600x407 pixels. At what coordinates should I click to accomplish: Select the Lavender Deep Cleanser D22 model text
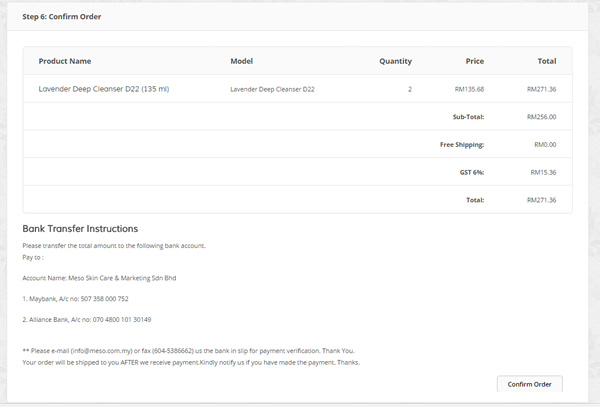coord(272,90)
